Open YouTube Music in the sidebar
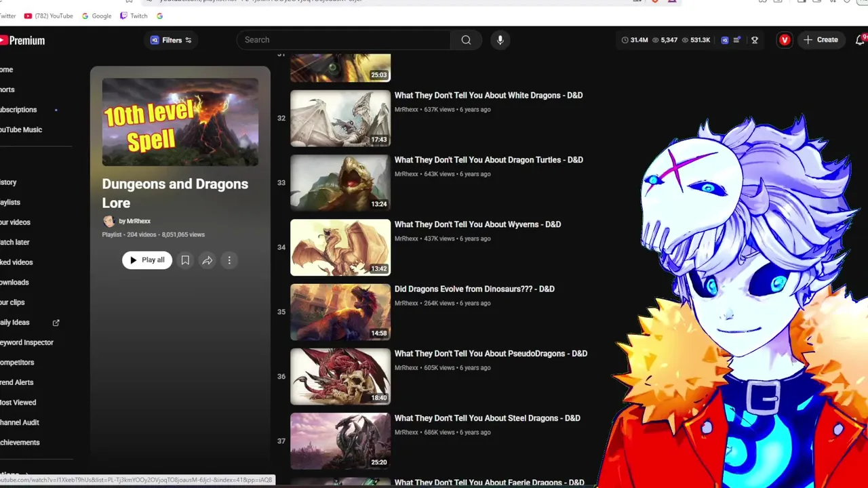 point(22,129)
